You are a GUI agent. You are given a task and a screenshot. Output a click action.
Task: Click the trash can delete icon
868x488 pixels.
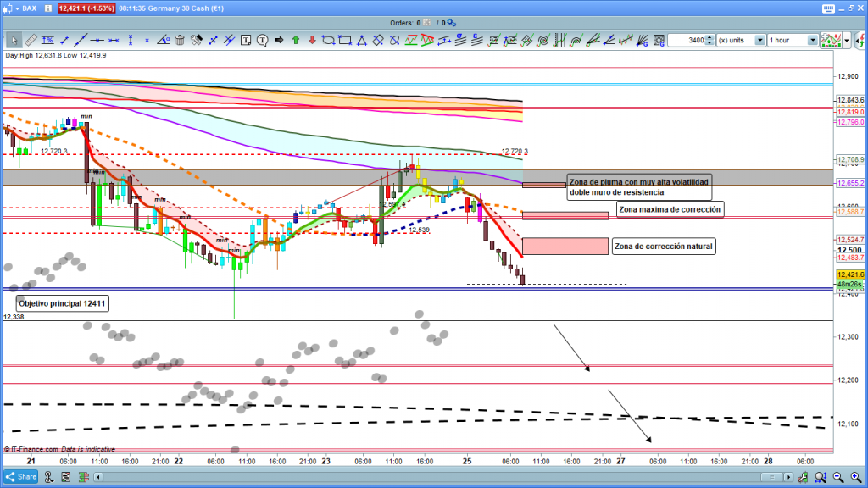[x=180, y=40]
